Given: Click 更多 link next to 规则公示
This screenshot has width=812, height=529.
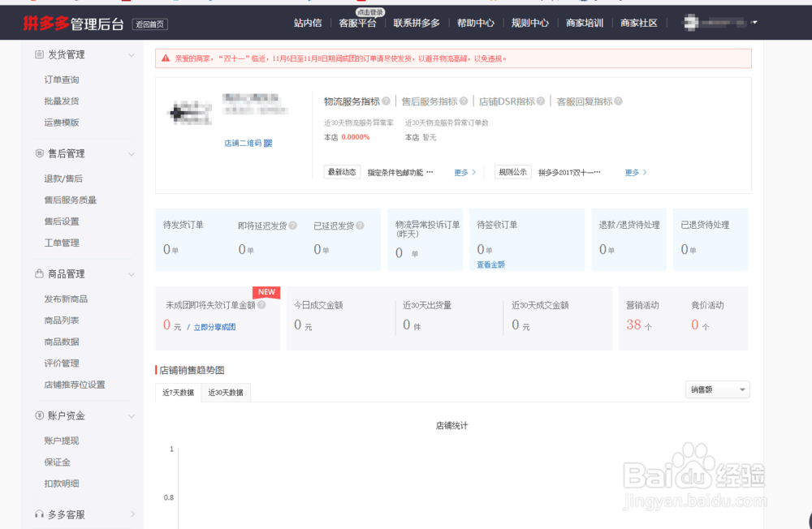Looking at the screenshot, I should [x=636, y=172].
